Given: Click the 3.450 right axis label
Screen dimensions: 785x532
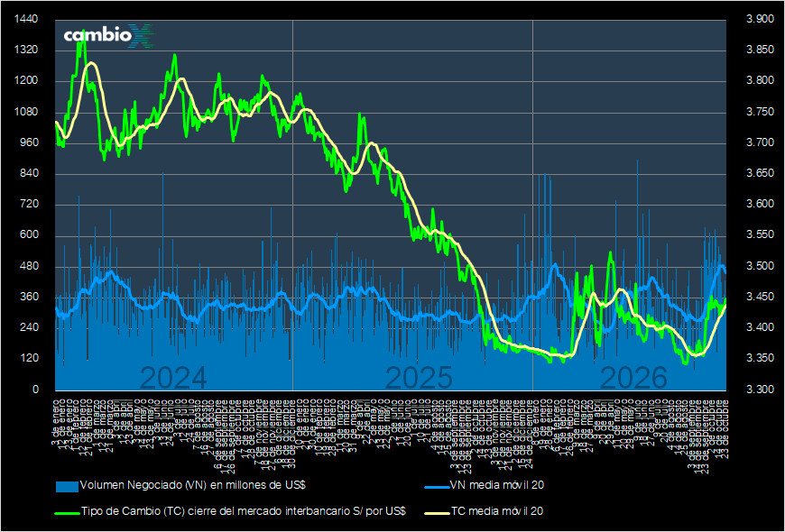Looking at the screenshot, I should pyautogui.click(x=760, y=298).
